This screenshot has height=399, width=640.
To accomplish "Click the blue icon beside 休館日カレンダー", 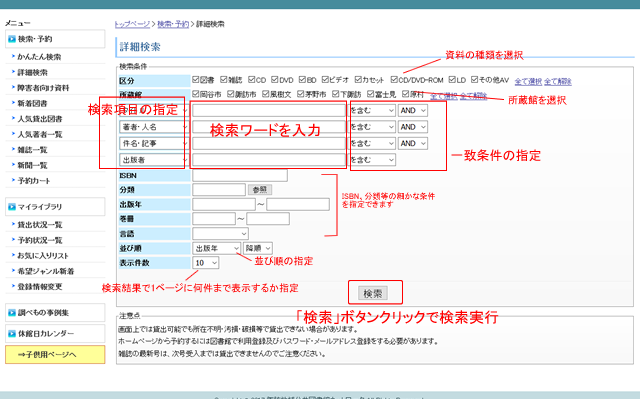I will pos(12,334).
